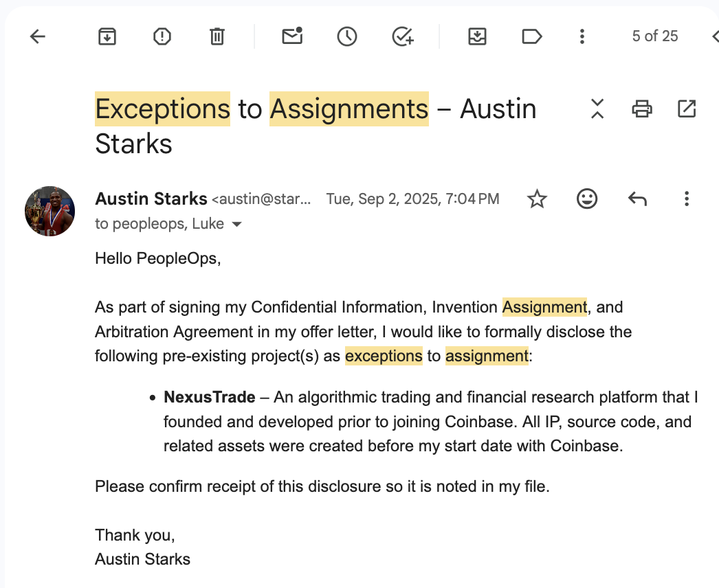This screenshot has width=719, height=588.
Task: Reply to Austin Starks
Action: [x=637, y=199]
